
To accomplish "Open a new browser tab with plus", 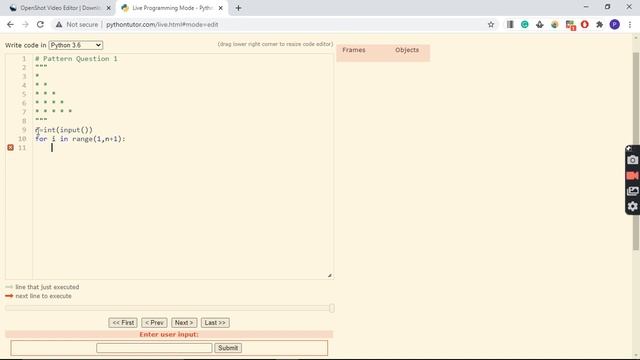I will tap(238, 8).
